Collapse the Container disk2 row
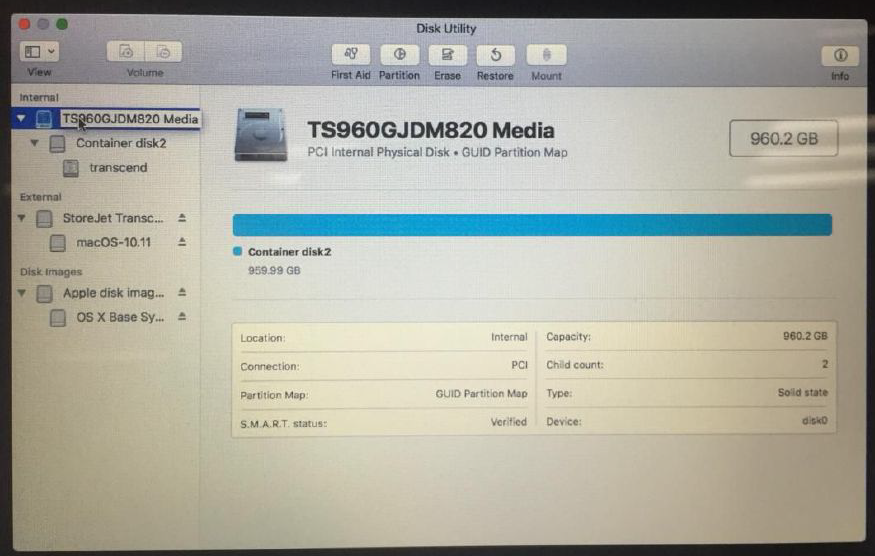This screenshot has width=875, height=556. [35, 143]
